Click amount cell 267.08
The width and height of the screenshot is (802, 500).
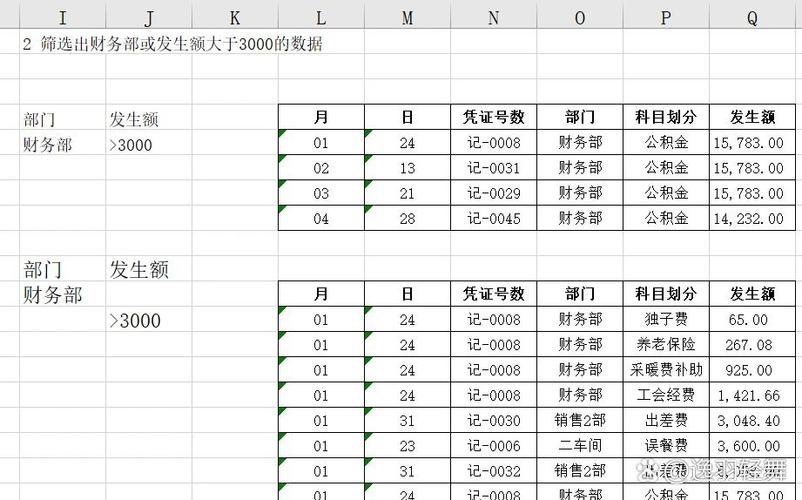click(x=752, y=345)
